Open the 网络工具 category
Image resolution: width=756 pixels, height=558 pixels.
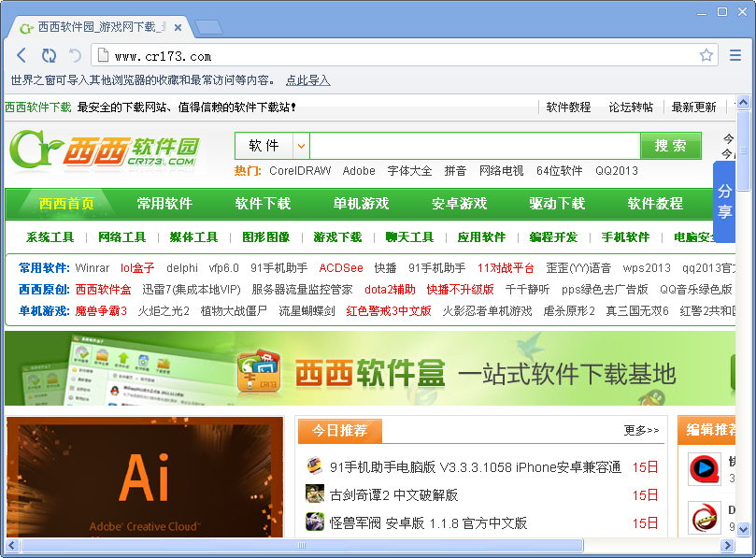point(122,237)
